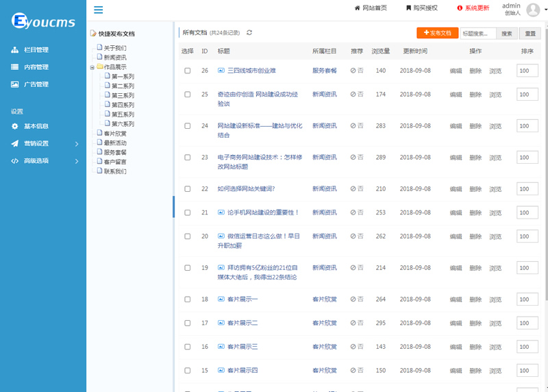This screenshot has height=392, width=548.
Task: Open 栏目管理 from the left sidebar
Action: coord(36,50)
